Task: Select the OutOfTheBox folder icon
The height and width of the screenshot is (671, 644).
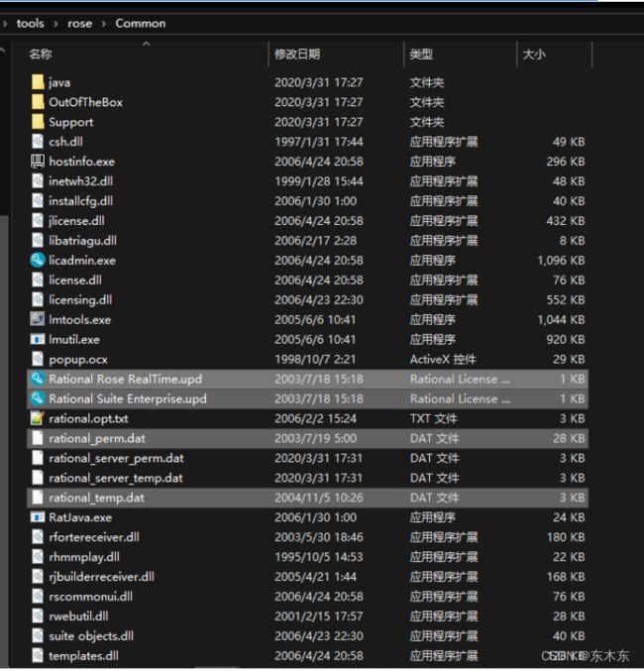Action: coord(38,102)
